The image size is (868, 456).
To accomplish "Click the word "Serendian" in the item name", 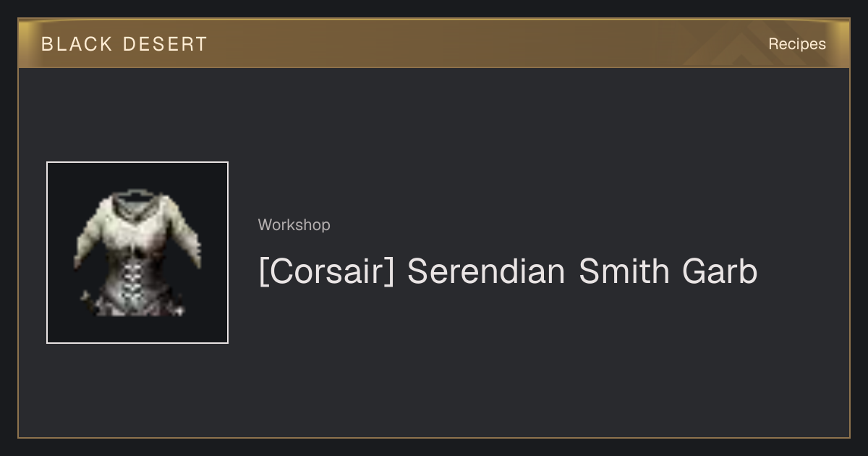I will pyautogui.click(x=486, y=271).
